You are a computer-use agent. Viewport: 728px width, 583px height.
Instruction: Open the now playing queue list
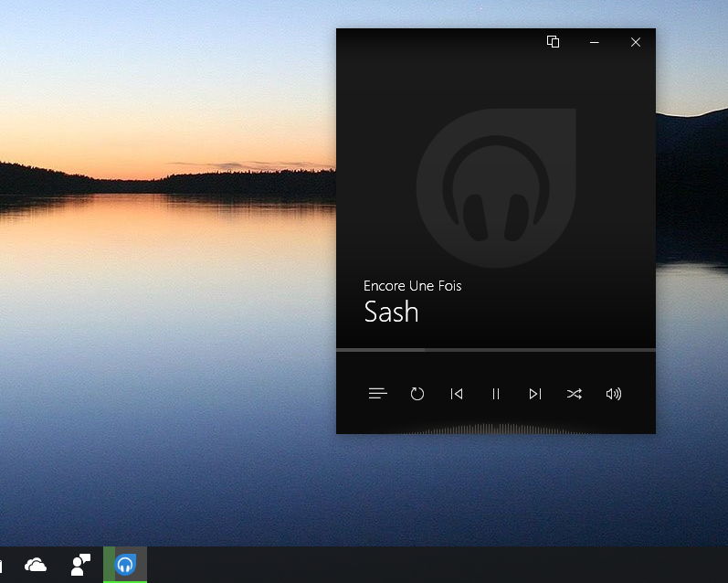click(377, 394)
